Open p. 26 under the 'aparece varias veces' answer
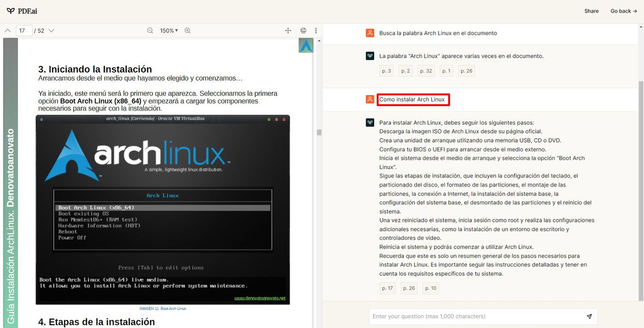The height and width of the screenshot is (328, 644). pyautogui.click(x=466, y=71)
